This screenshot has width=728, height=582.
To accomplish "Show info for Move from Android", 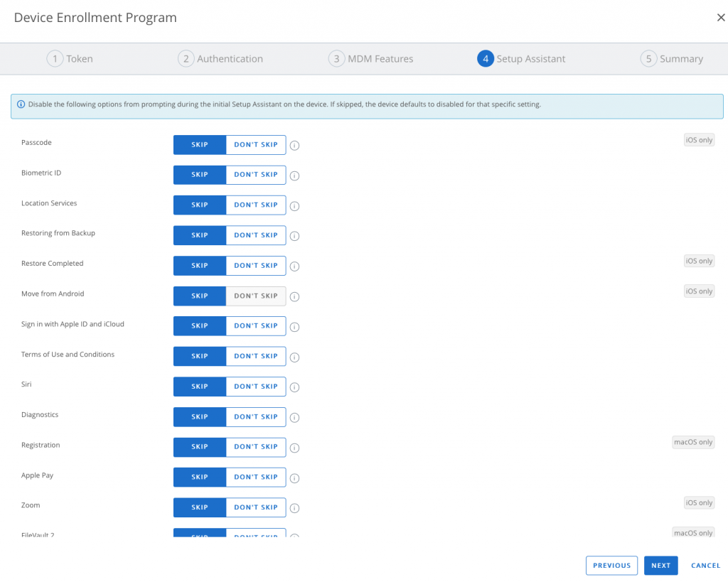I will [x=294, y=297].
